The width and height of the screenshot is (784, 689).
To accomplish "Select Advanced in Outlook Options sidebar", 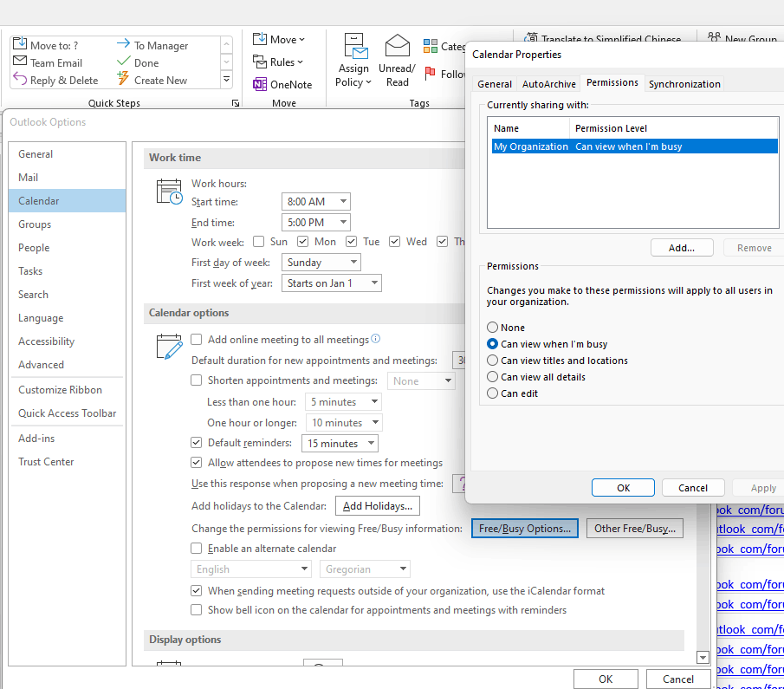I will pos(67,365).
